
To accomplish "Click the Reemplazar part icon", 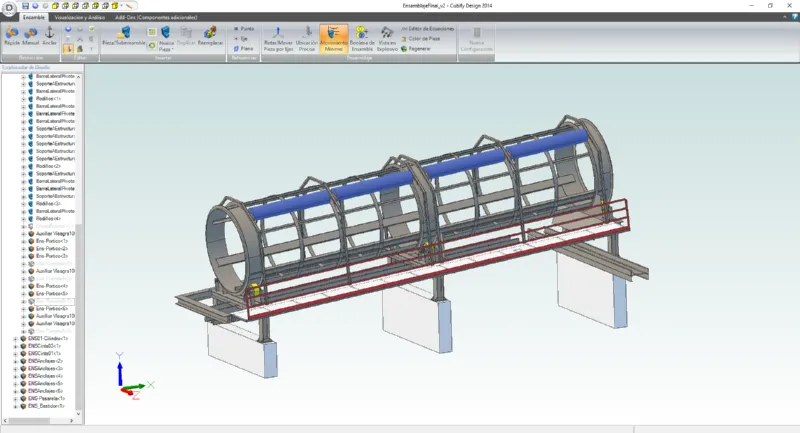I will [211, 38].
